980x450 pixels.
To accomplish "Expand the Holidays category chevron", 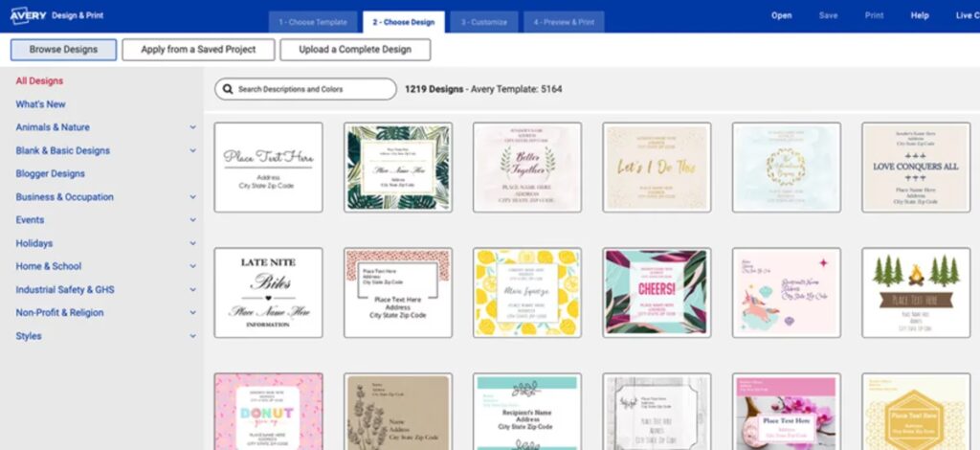I will [192, 244].
